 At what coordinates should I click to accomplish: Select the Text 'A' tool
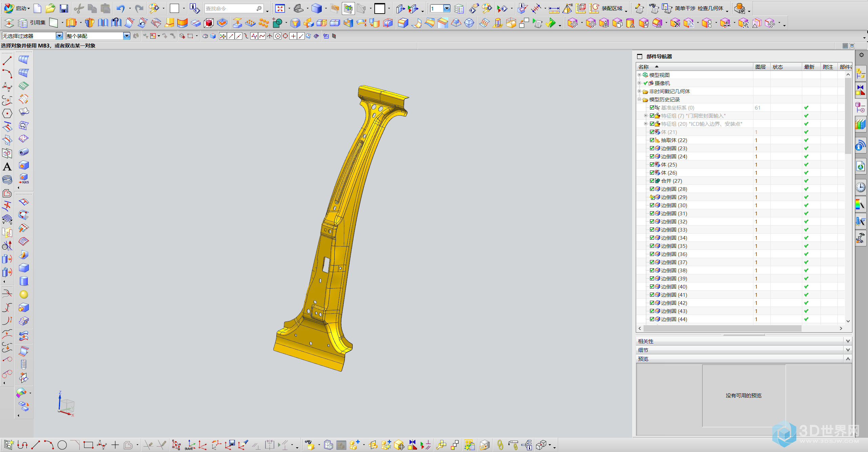click(7, 166)
